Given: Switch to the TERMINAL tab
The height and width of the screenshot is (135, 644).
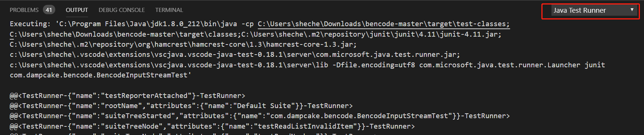Looking at the screenshot, I should 169,10.
